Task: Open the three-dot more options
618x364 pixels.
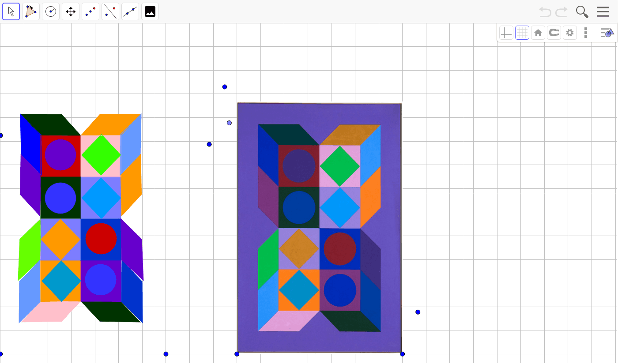Action: pyautogui.click(x=586, y=33)
